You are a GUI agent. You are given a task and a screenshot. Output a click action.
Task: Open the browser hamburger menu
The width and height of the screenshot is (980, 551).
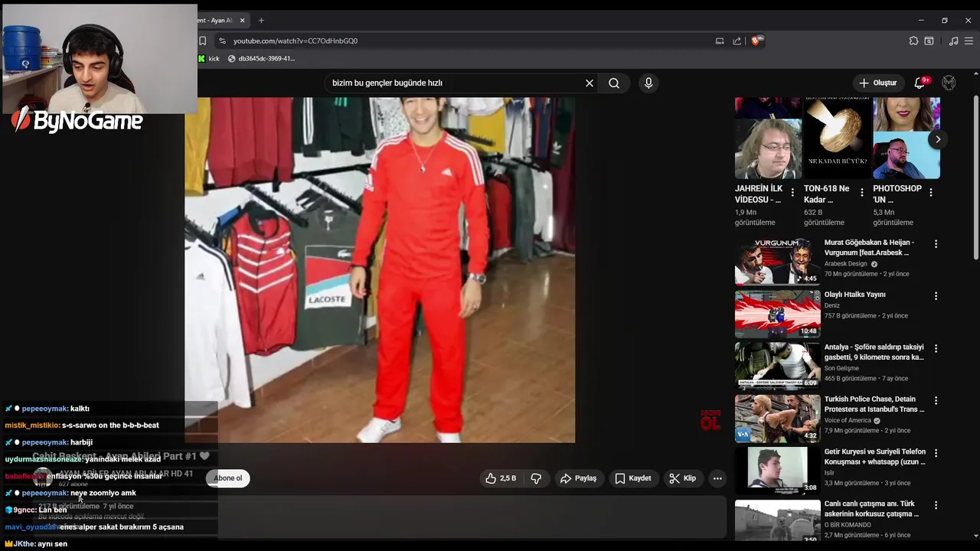coord(969,41)
